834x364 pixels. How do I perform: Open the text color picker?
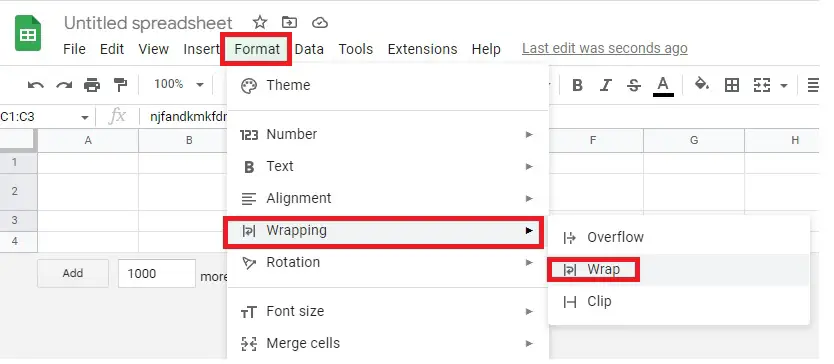coord(663,85)
